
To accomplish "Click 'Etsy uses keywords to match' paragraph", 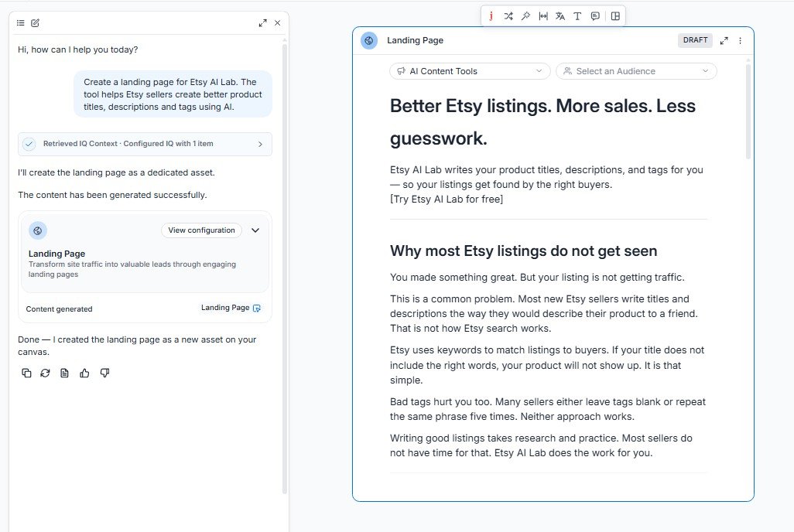I will click(x=547, y=365).
